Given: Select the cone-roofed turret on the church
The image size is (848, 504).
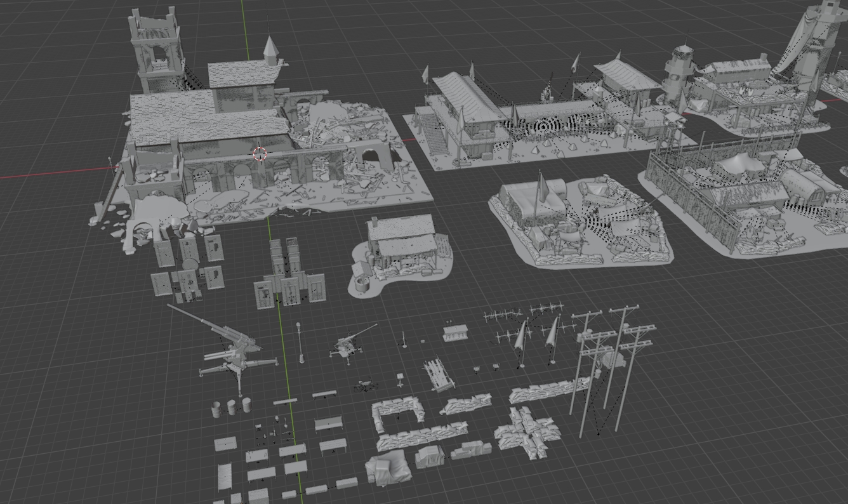Looking at the screenshot, I should [271, 51].
